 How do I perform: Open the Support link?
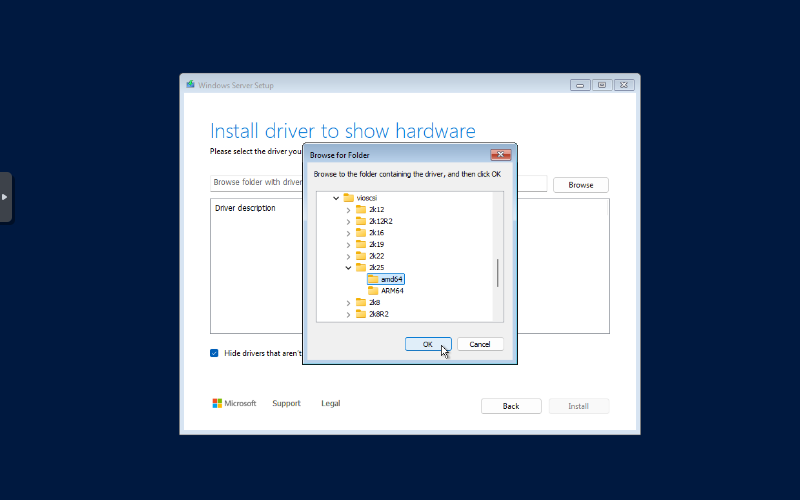[286, 403]
